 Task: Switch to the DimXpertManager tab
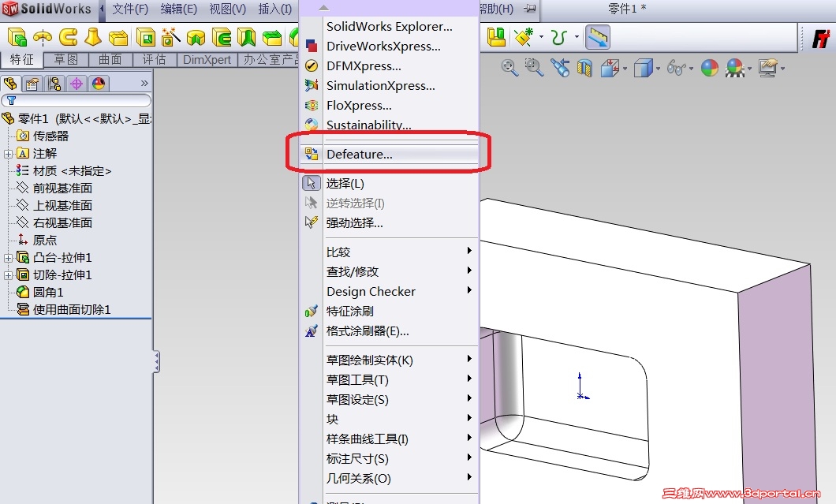77,84
